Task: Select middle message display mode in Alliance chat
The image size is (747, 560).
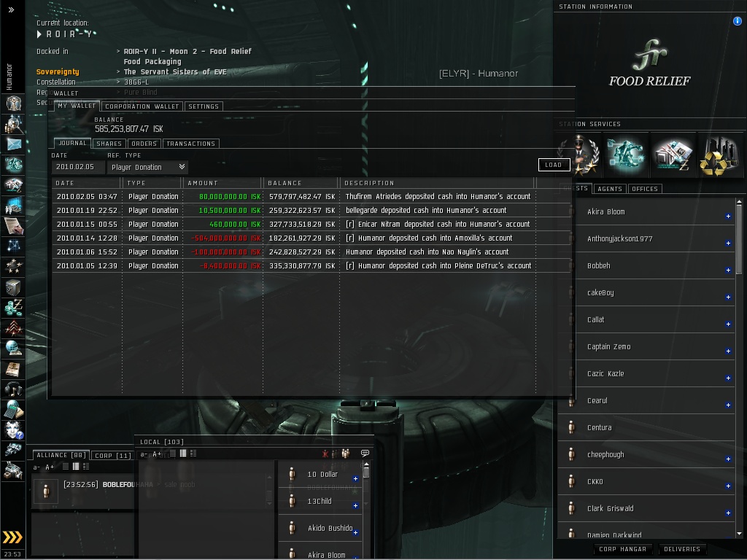Action: pos(76,467)
